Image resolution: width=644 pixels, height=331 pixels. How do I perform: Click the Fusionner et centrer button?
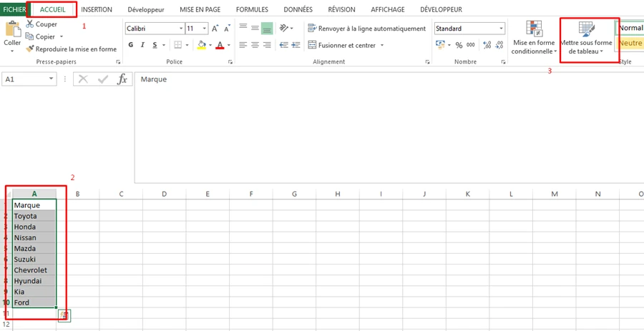click(x=345, y=45)
